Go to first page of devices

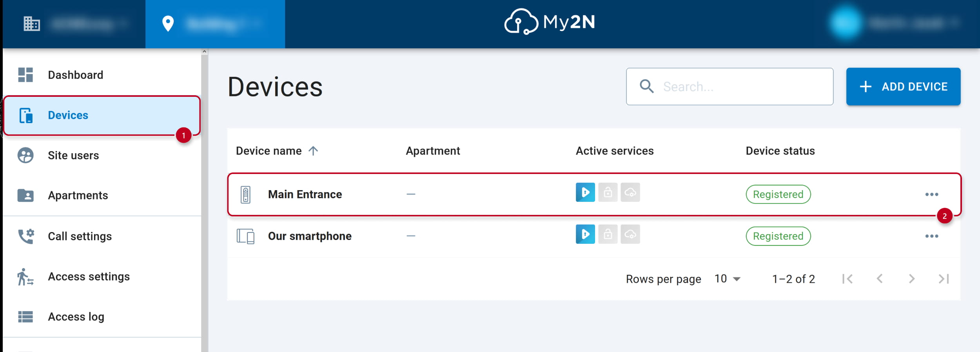(848, 279)
